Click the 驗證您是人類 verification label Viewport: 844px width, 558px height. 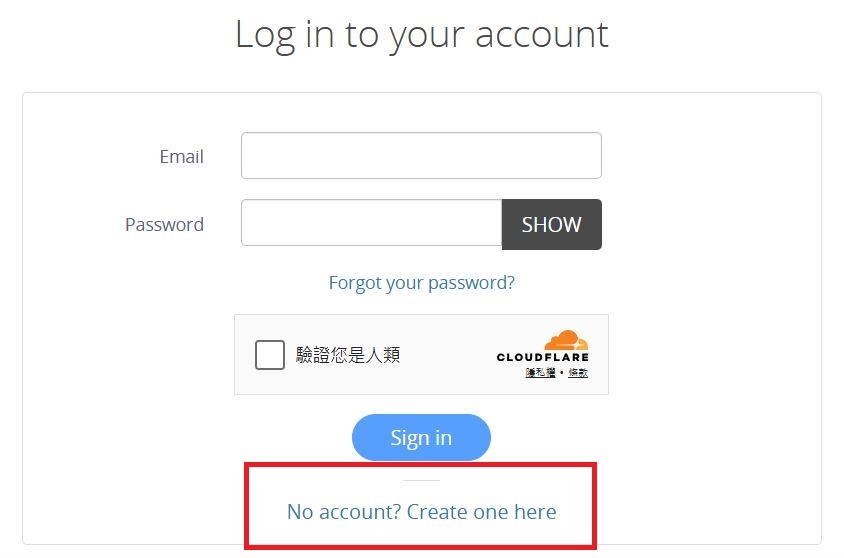tap(348, 355)
